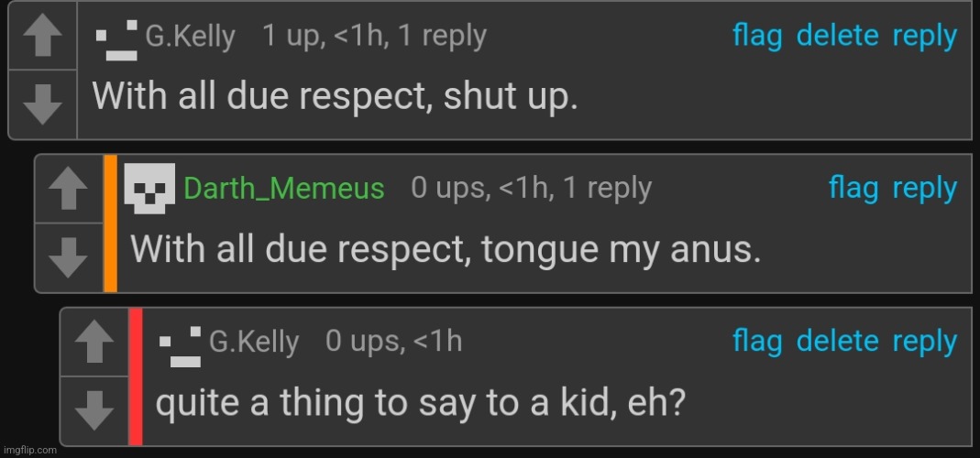Screen dimensions: 980x458
Task: Downvote G.Kelly's "shut up" comment
Action: tap(42, 105)
